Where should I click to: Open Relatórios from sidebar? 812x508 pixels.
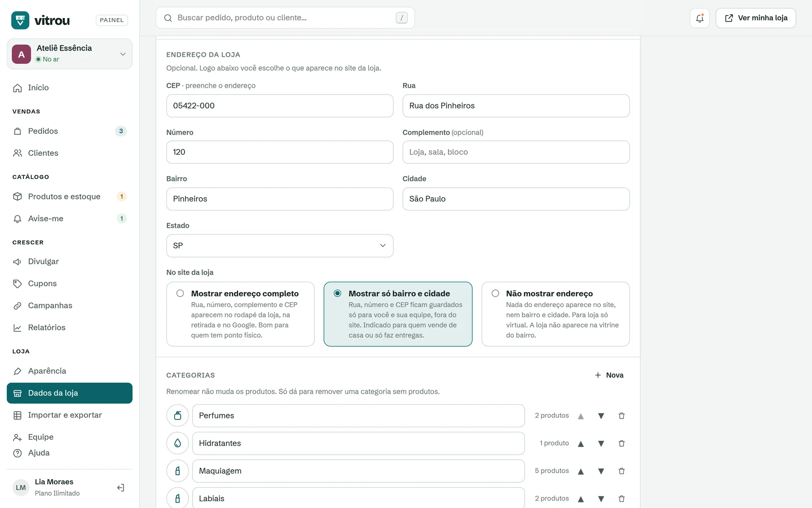(x=69, y=327)
